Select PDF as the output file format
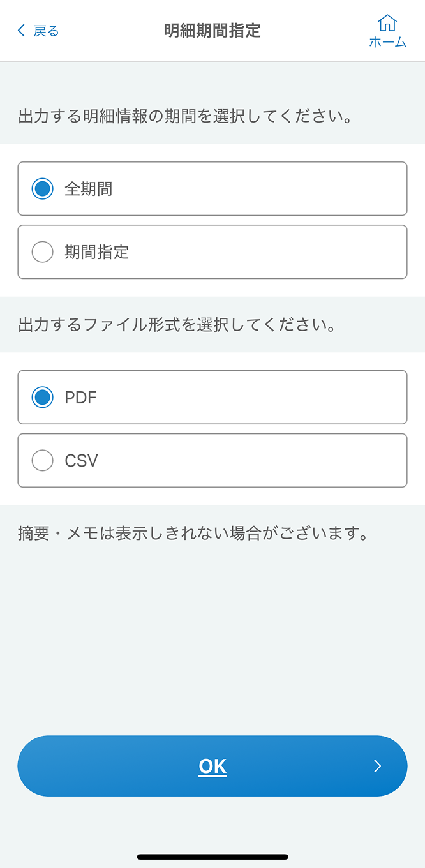Image resolution: width=425 pixels, height=868 pixels. pos(42,397)
